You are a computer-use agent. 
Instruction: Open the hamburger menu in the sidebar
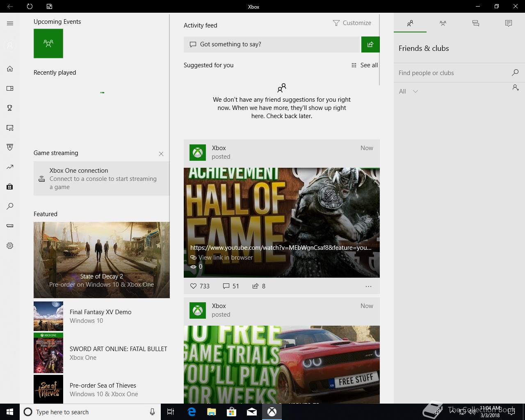10,23
